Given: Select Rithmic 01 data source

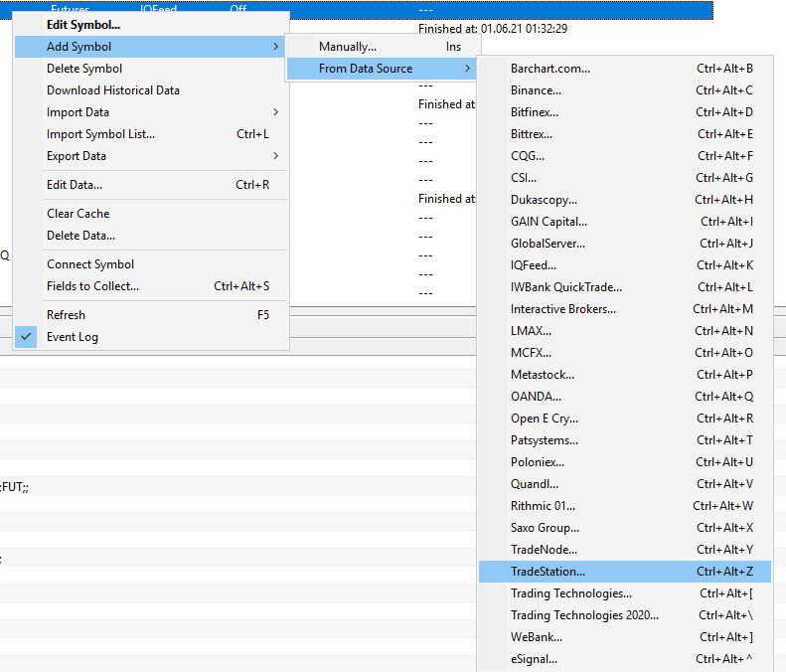Looking at the screenshot, I should pyautogui.click(x=625, y=506).
